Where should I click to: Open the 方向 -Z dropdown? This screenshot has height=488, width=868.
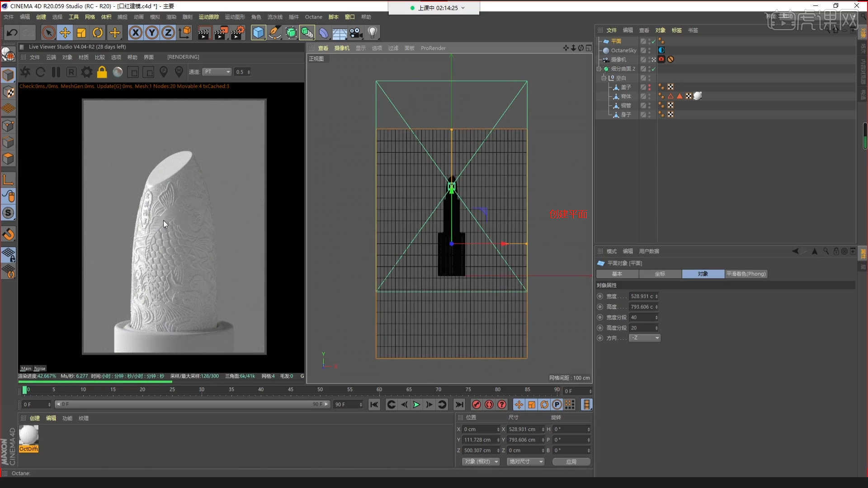click(645, 338)
